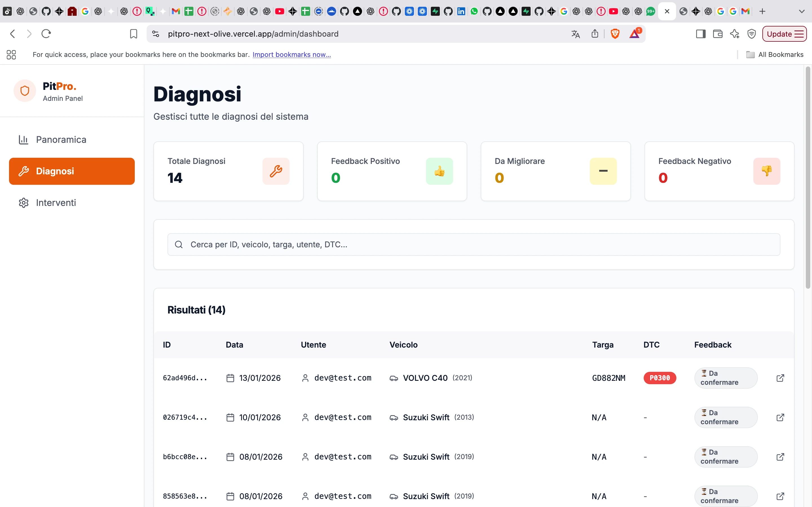Click the share page icon in address bar
Viewport: 812px width, 507px height.
(595, 34)
